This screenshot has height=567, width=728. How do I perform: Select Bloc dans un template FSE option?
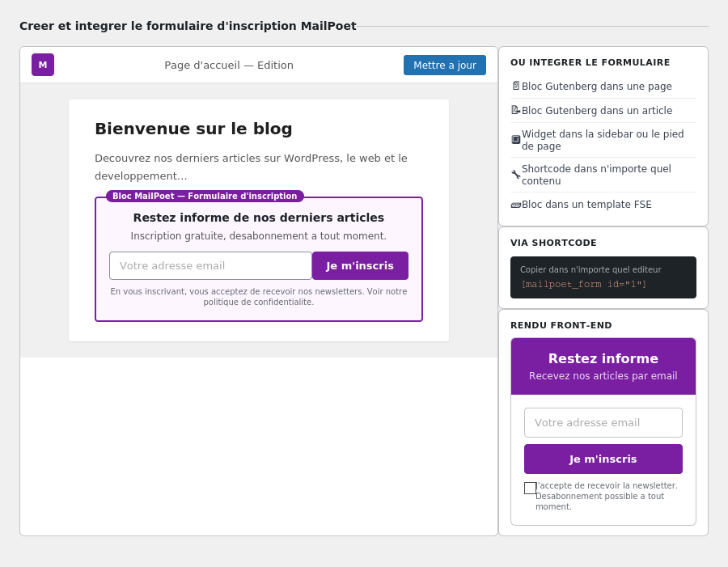pyautogui.click(x=603, y=205)
